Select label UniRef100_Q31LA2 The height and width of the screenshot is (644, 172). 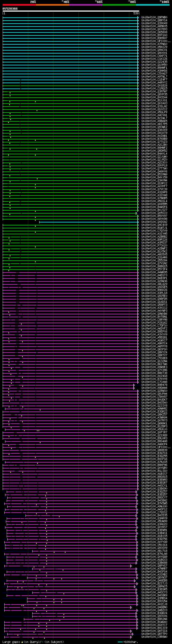(x=154, y=106)
